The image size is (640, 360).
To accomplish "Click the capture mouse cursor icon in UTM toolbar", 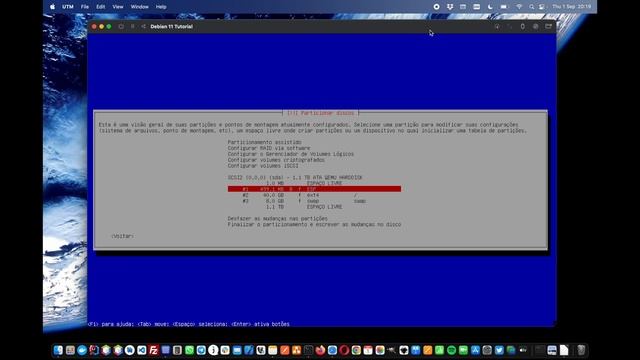I will 497,27.
